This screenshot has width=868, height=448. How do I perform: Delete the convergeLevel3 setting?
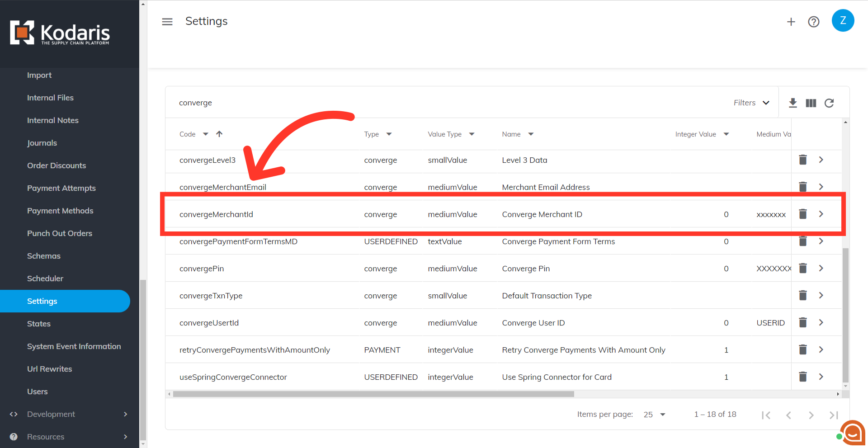tap(803, 160)
